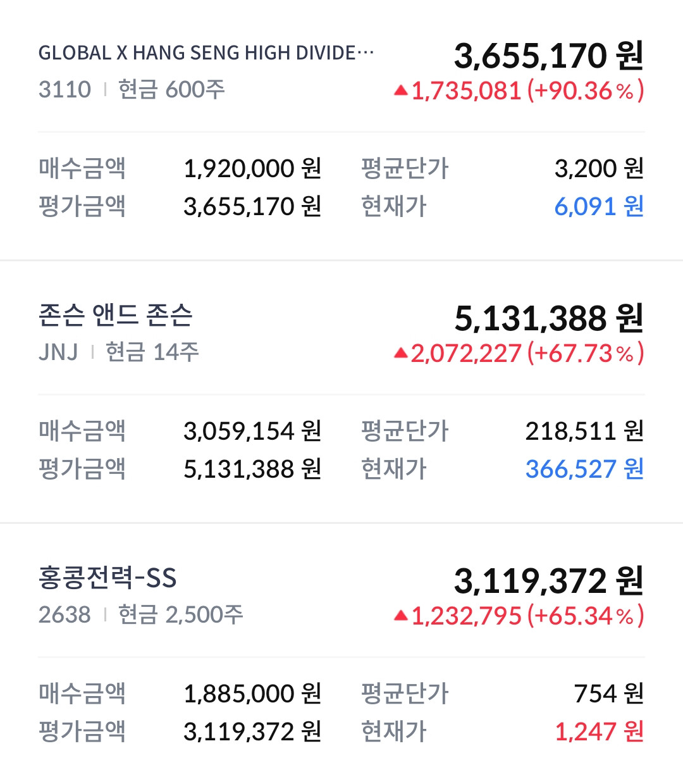The image size is (683, 784).
Task: Select the 홍콩전력-SS holding
Action: [x=108, y=578]
